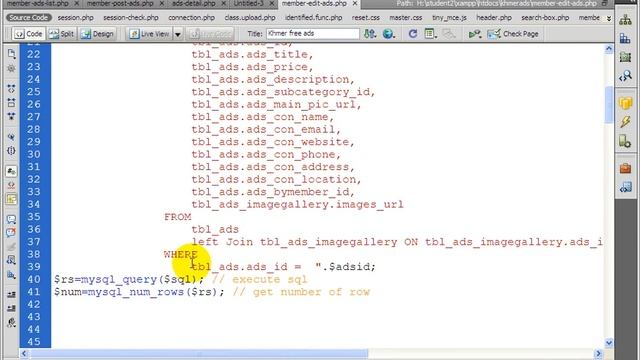This screenshot has height=360, width=640.
Task: Remove comment from the code
Action: pyautogui.click(x=11, y=233)
